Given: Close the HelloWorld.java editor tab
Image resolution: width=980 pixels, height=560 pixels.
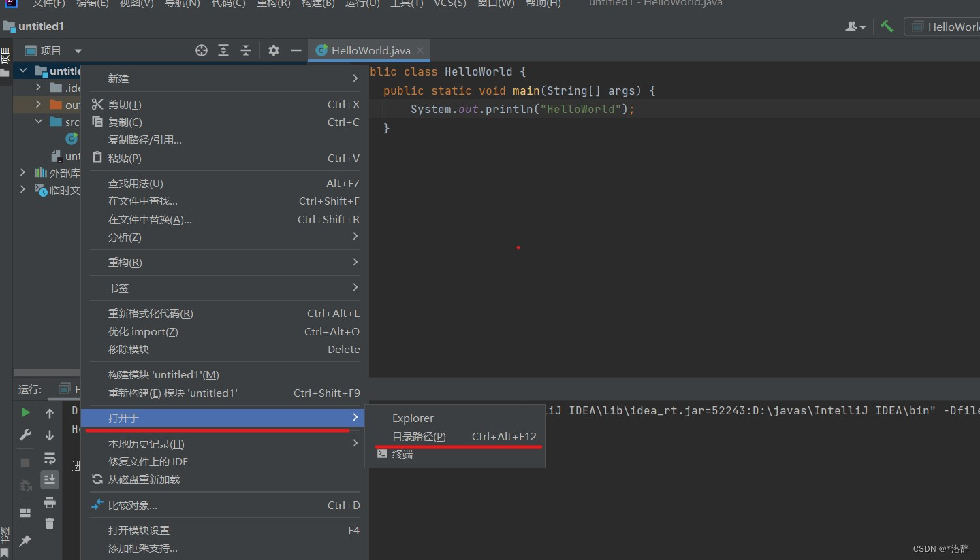Looking at the screenshot, I should click(x=420, y=50).
